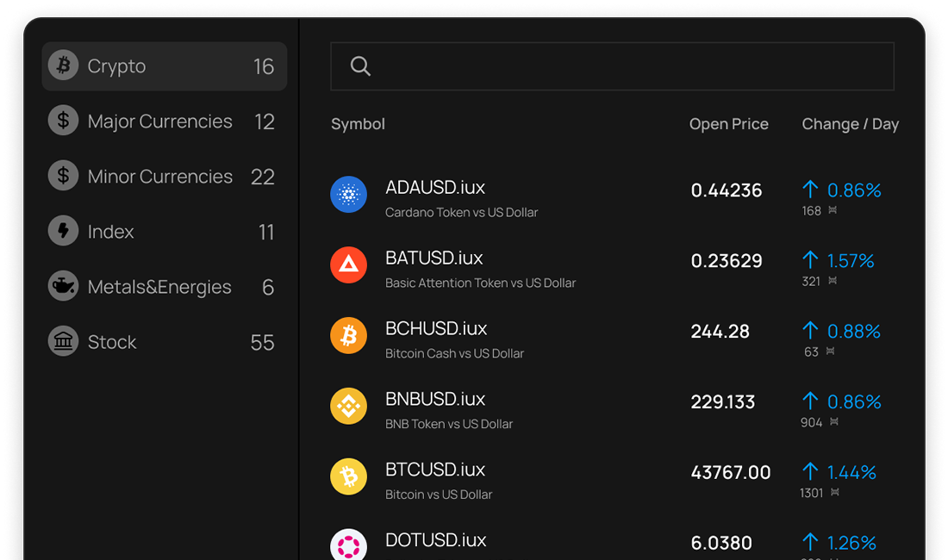Select the ADAUSD.iux symbol name
The image size is (948, 560).
(x=435, y=188)
